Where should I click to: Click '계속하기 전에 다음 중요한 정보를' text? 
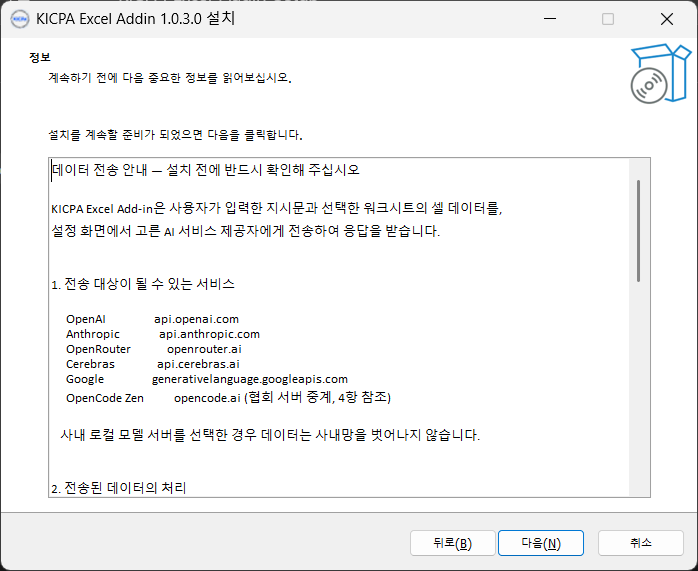[170, 78]
